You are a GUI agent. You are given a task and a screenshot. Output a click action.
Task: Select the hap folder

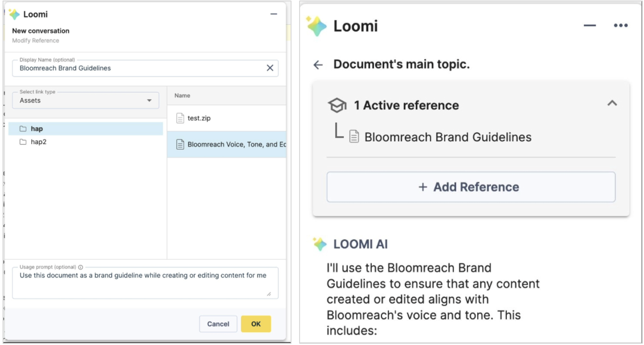[x=36, y=129]
